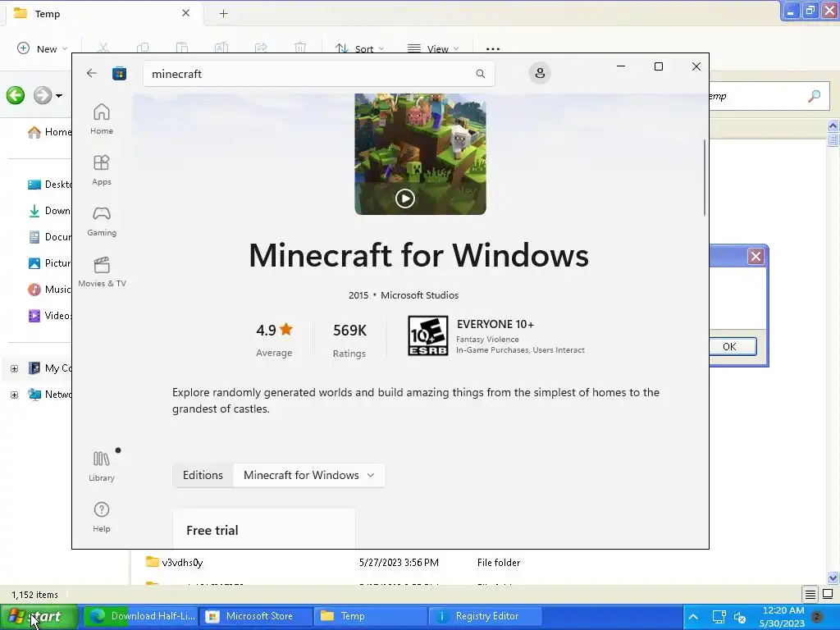Open Downloads in Explorer navigation pane
This screenshot has height=630, width=840.
click(x=49, y=211)
